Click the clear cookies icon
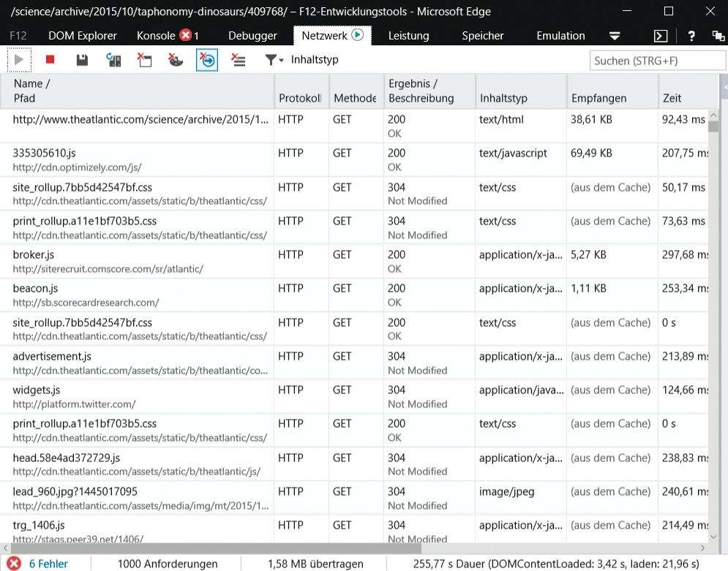Viewport: 728px width, 571px height. click(176, 60)
